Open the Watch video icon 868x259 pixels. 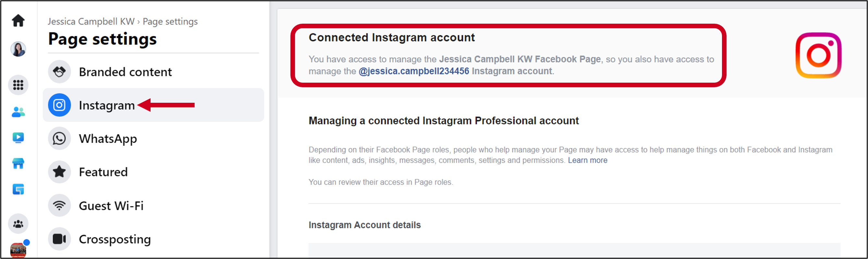click(x=18, y=138)
